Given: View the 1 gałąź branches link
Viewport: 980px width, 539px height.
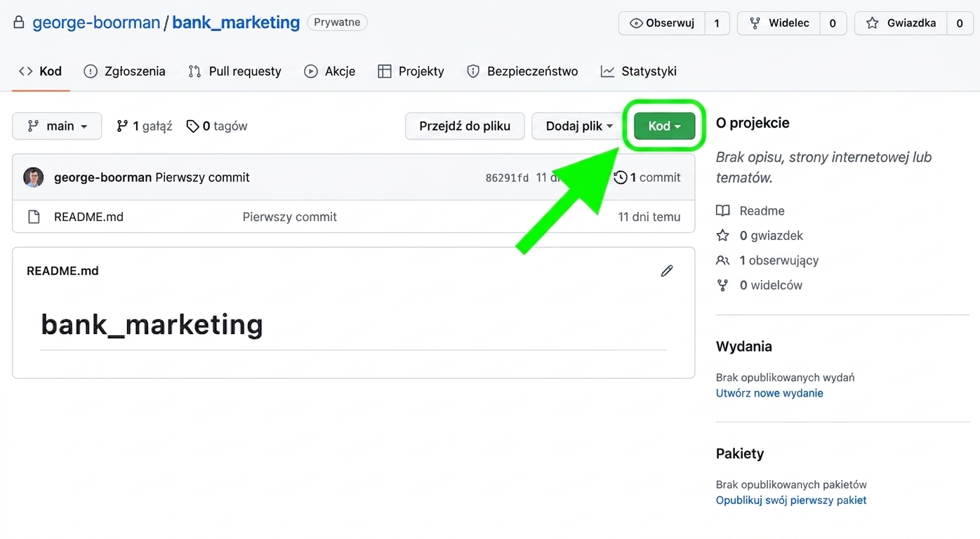Looking at the screenshot, I should (x=144, y=126).
